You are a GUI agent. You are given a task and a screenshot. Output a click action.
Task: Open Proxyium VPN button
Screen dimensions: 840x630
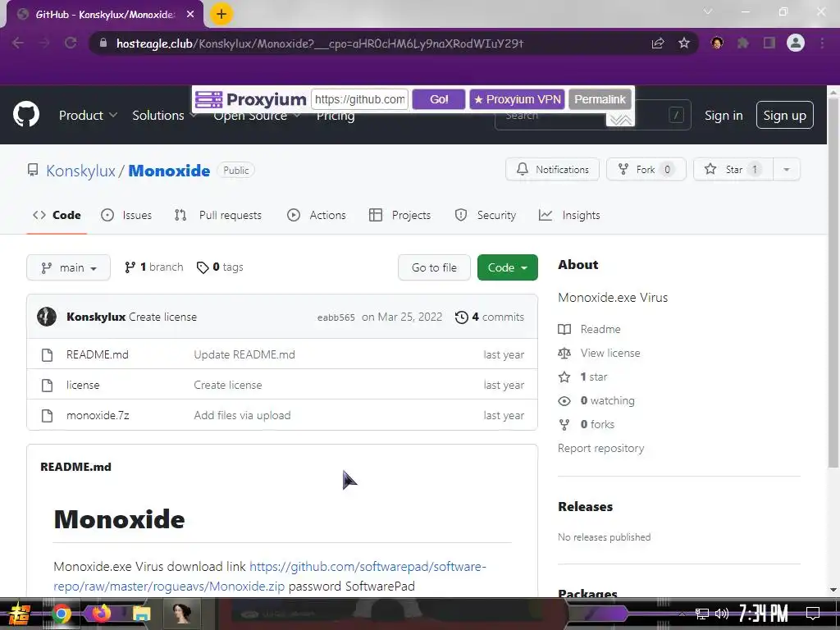(518, 99)
